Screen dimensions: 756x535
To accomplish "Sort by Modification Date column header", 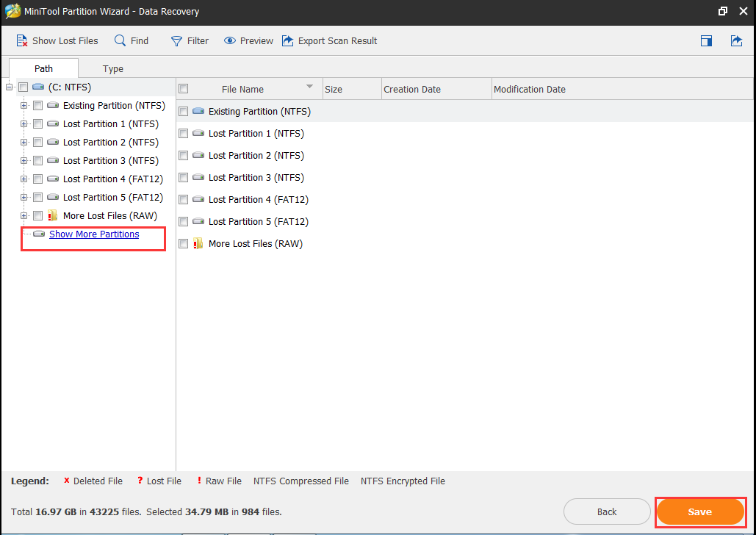I will 622,89.
